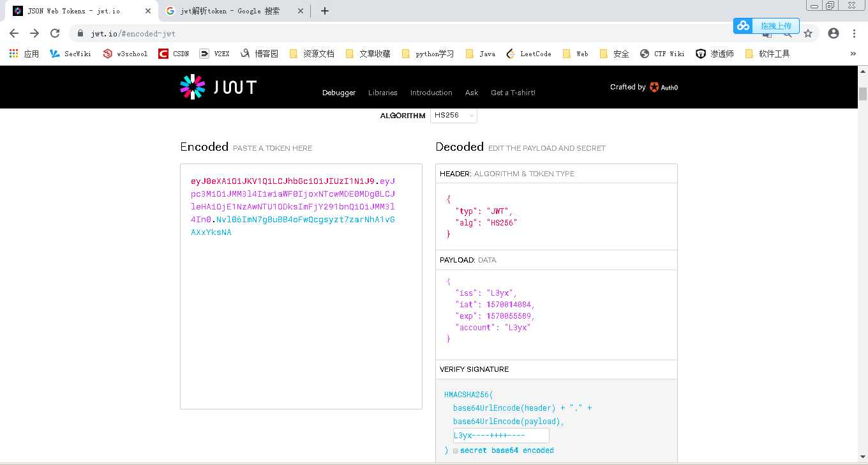View site lock security info
868x465 pixels.
coord(80,33)
